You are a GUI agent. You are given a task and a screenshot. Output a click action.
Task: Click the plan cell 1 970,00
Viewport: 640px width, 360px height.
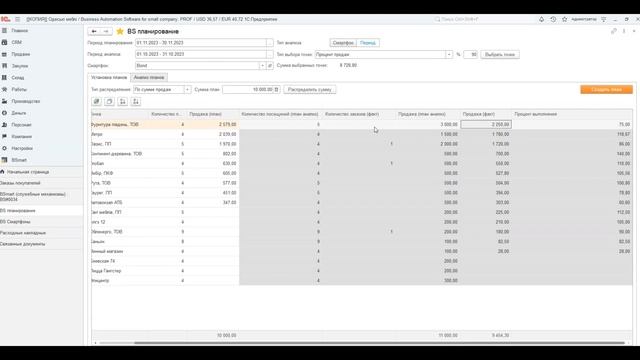point(213,144)
